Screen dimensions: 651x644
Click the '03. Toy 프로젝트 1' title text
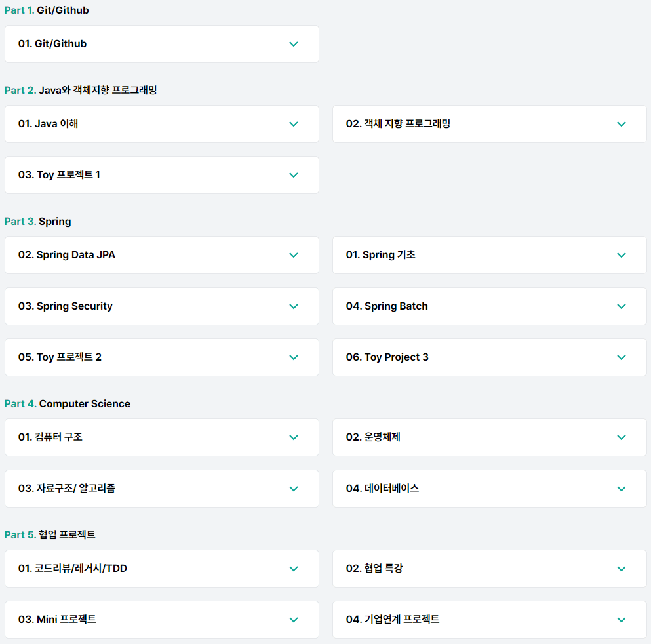point(59,175)
